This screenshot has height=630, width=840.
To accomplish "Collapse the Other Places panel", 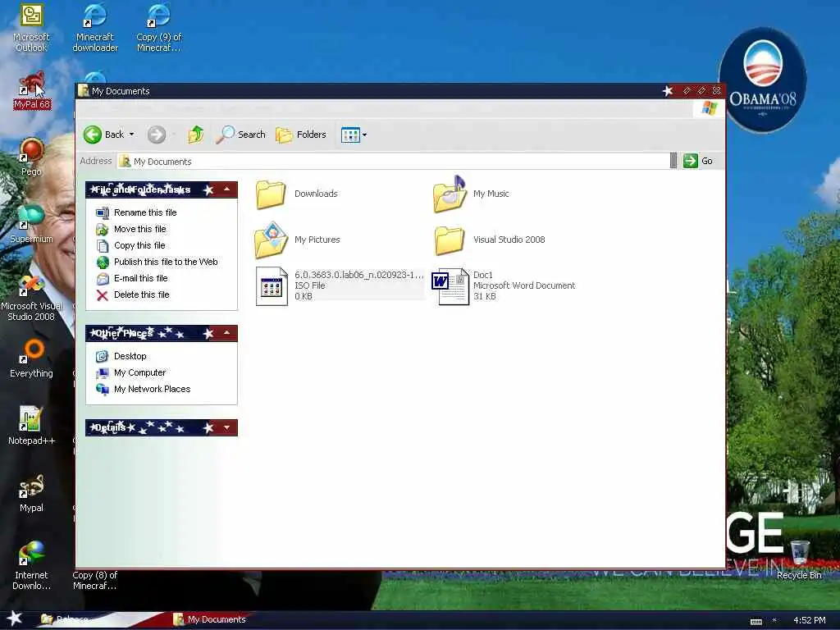I will [x=226, y=333].
